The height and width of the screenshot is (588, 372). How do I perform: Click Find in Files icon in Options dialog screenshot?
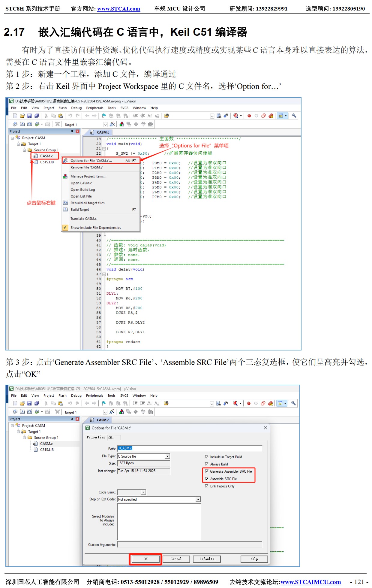coord(166,403)
